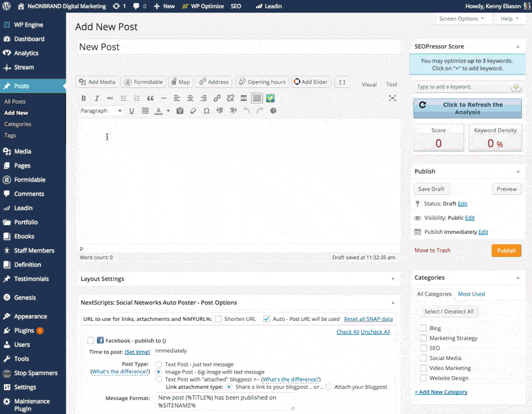
Task: Check the Blog category
Action: pyautogui.click(x=424, y=328)
